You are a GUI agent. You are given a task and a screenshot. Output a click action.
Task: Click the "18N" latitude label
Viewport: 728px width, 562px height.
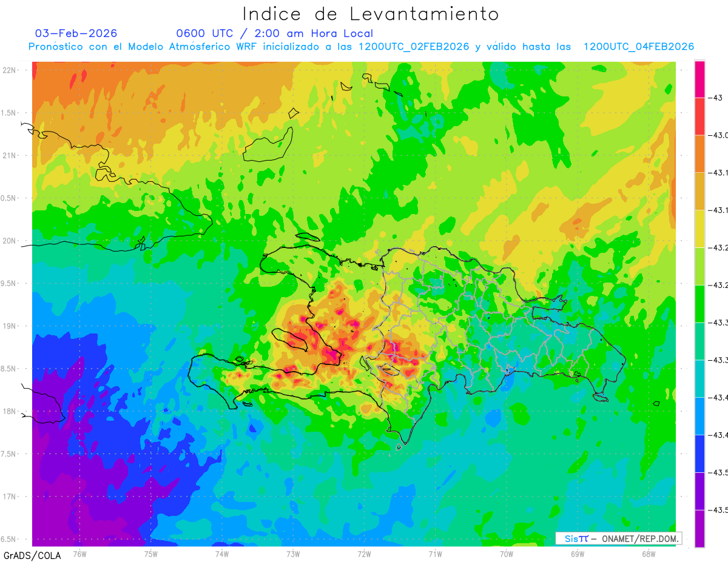(x=9, y=411)
